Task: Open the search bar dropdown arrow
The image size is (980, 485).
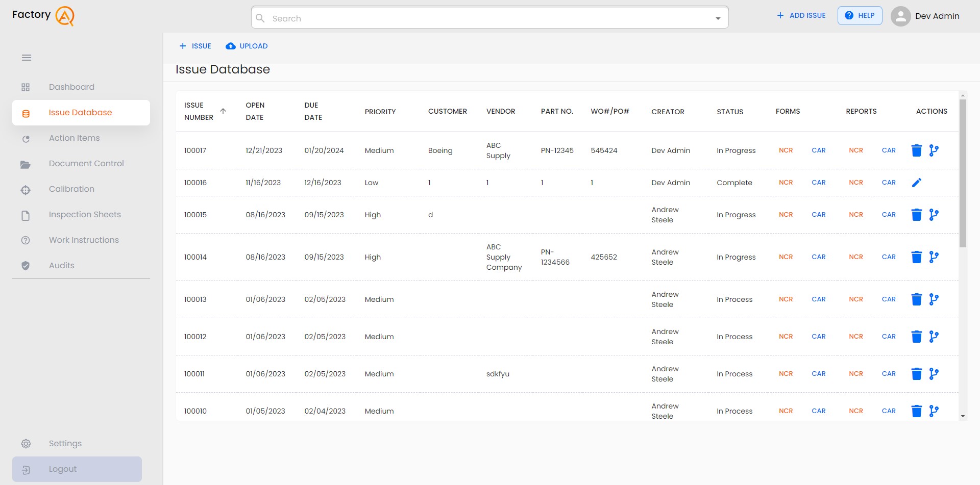Action: point(718,17)
